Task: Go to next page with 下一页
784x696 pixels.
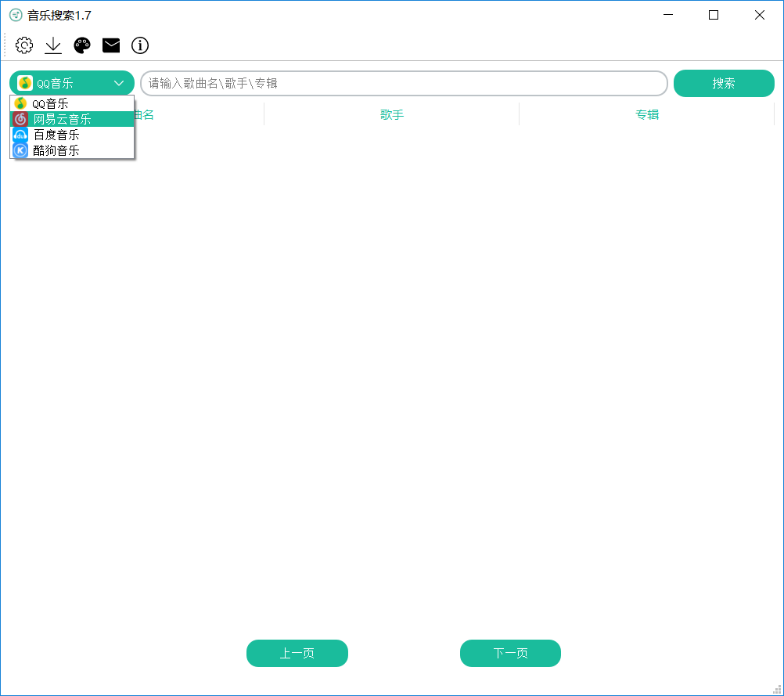Action: [510, 653]
